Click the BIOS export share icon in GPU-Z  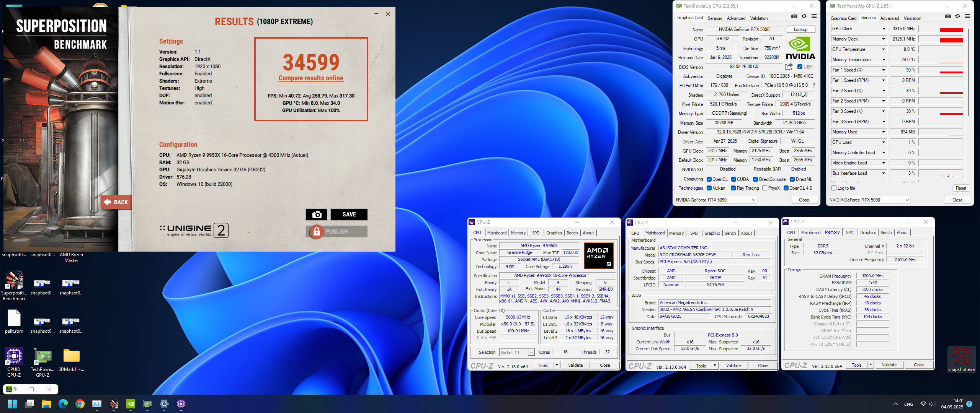[x=789, y=67]
